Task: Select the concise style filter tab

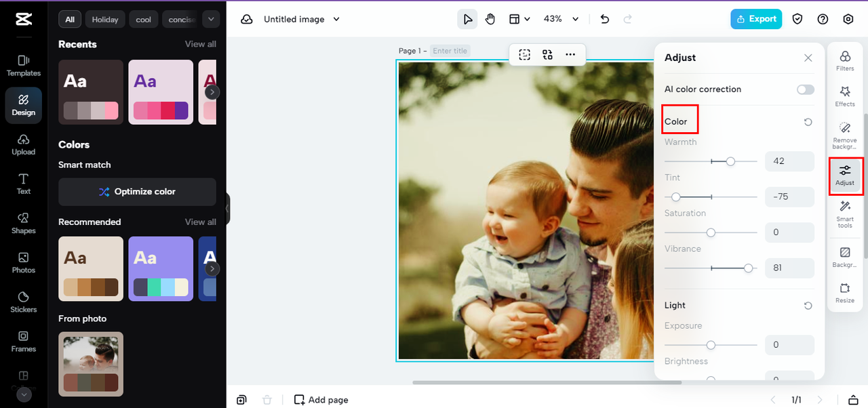Action: pos(181,20)
